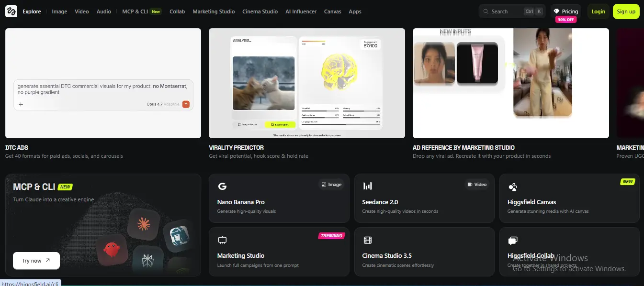Click the Pricing diamond icon

tap(556, 11)
